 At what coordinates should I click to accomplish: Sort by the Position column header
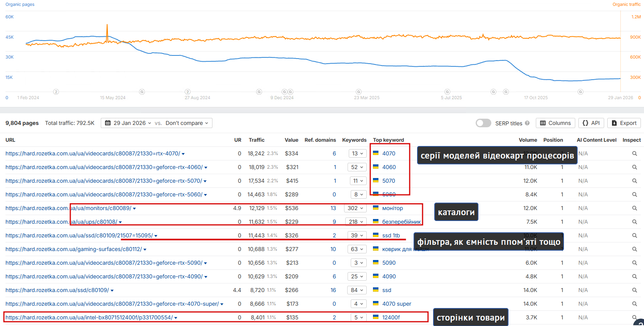(553, 140)
